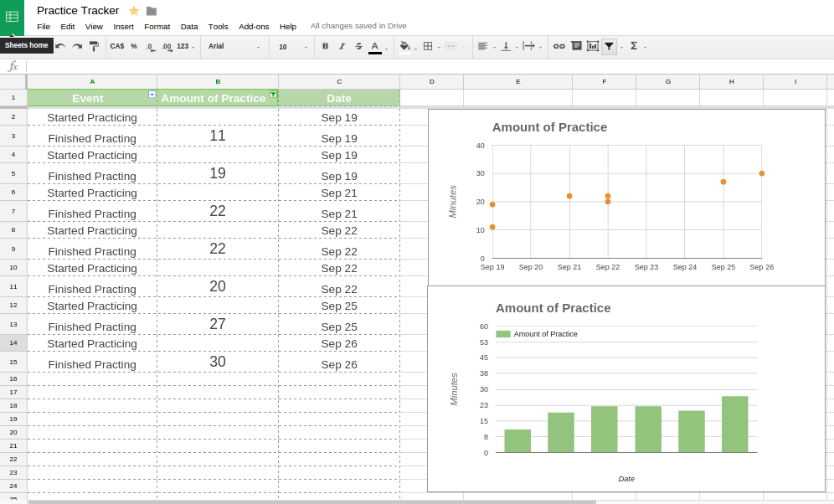Open text wrapping options
Screen dimensions: 834x504
point(528,46)
